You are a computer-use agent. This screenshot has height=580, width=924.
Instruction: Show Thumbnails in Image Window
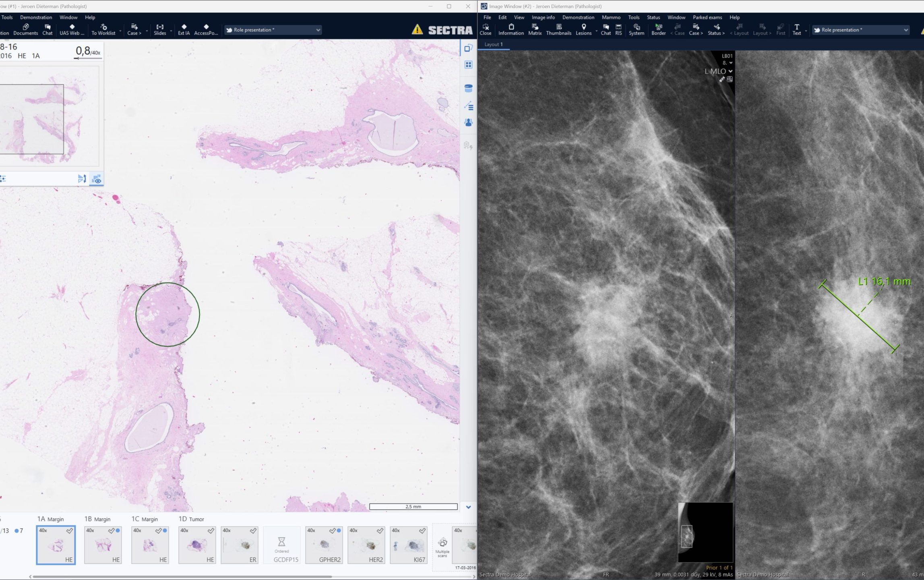pyautogui.click(x=558, y=29)
